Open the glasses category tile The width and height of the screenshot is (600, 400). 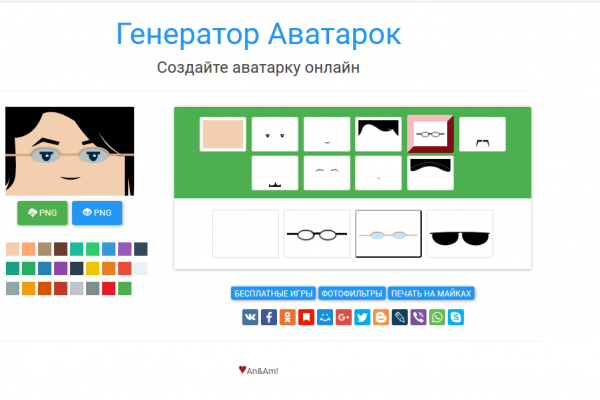(430, 134)
